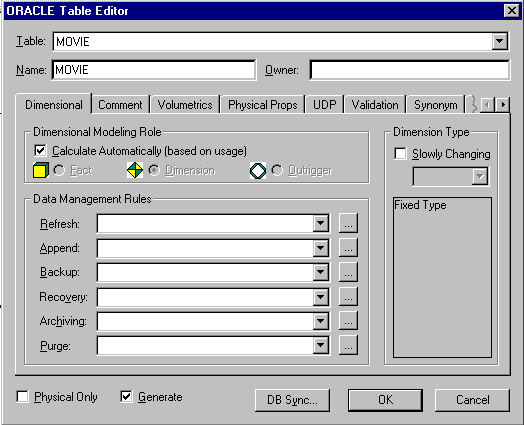Image resolution: width=524 pixels, height=425 pixels.
Task: Open the Purge rule editor ellipsis button
Action: tap(348, 345)
